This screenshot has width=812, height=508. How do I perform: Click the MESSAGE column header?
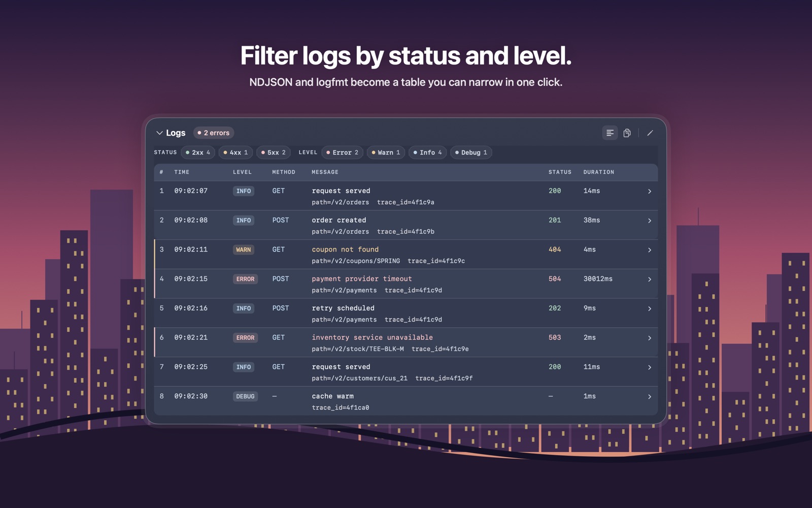(325, 172)
